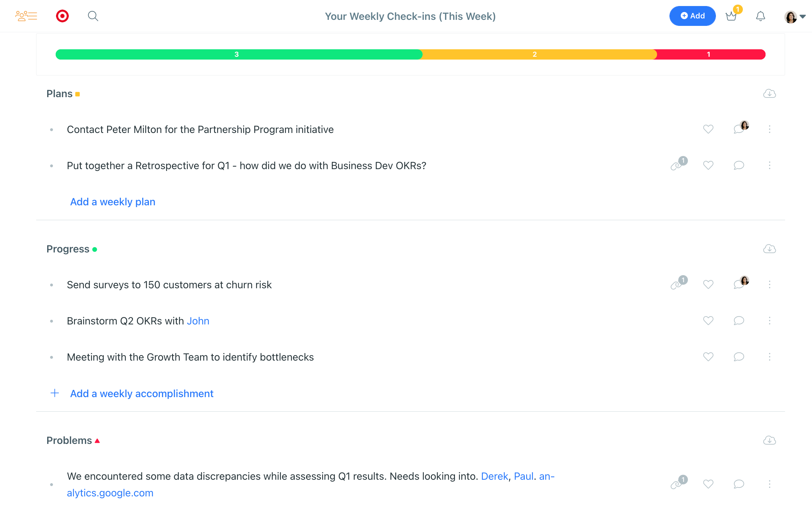Open more options for Retrospective for Q1 plan
This screenshot has height=512, width=812.
769,165
